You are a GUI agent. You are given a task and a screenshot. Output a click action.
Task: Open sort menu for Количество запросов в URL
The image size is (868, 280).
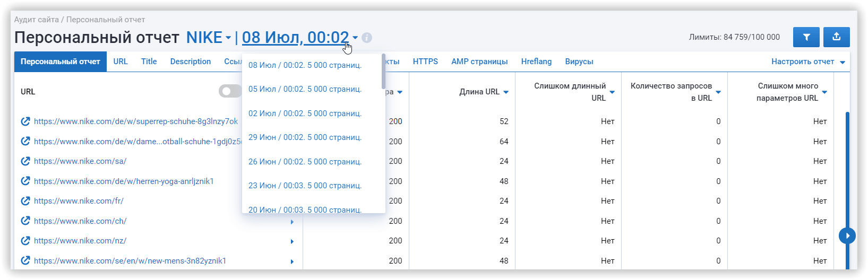click(718, 92)
